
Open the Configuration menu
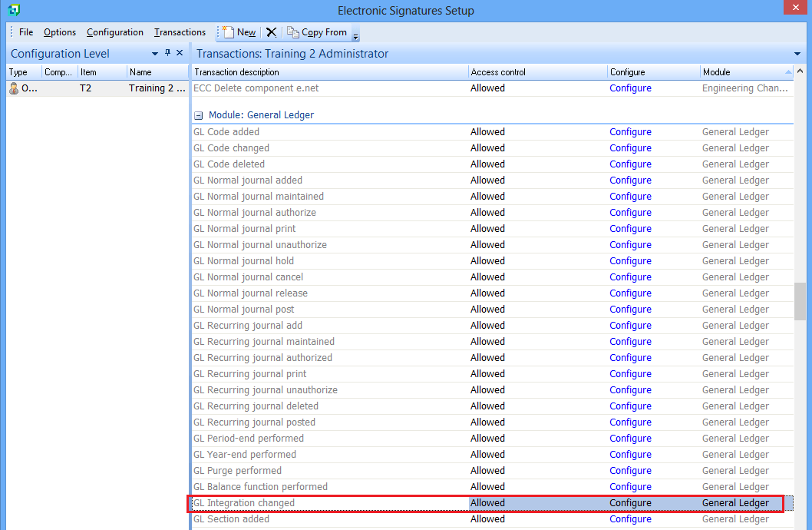point(115,32)
